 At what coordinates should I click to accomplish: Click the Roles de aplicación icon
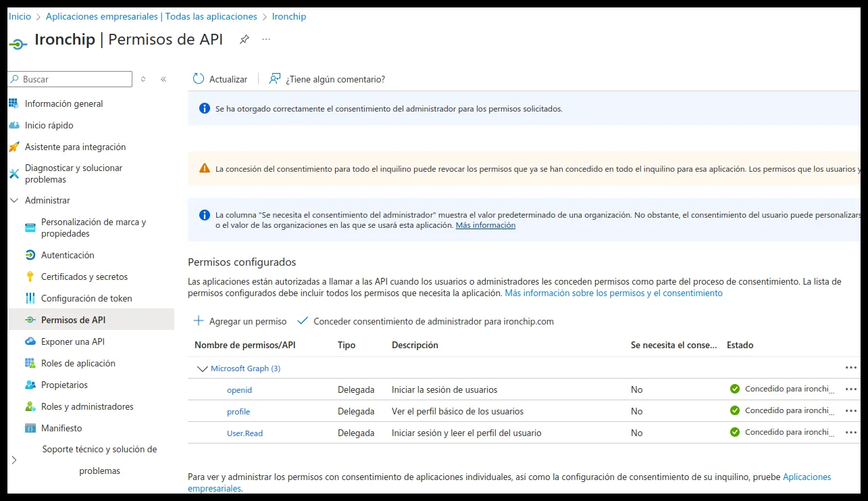point(30,363)
